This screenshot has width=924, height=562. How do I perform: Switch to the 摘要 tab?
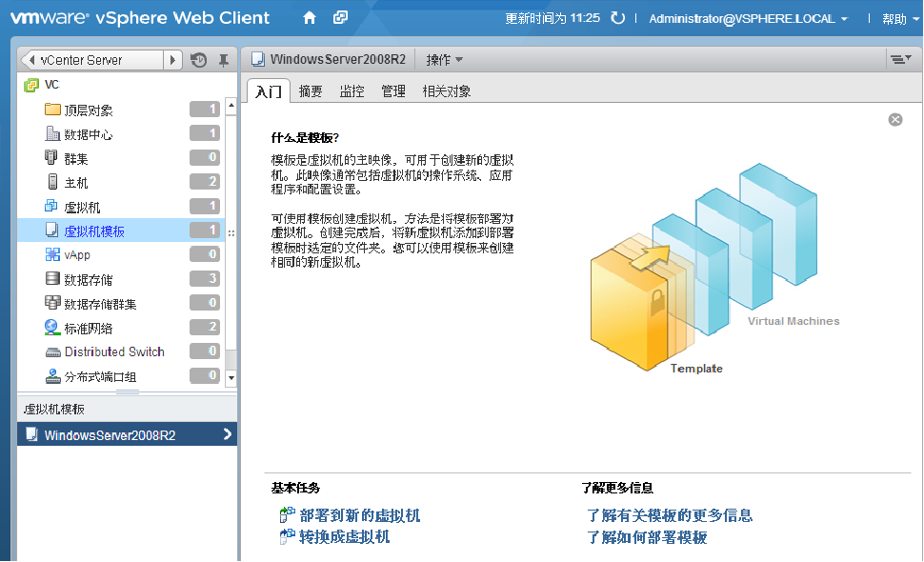coord(311,91)
